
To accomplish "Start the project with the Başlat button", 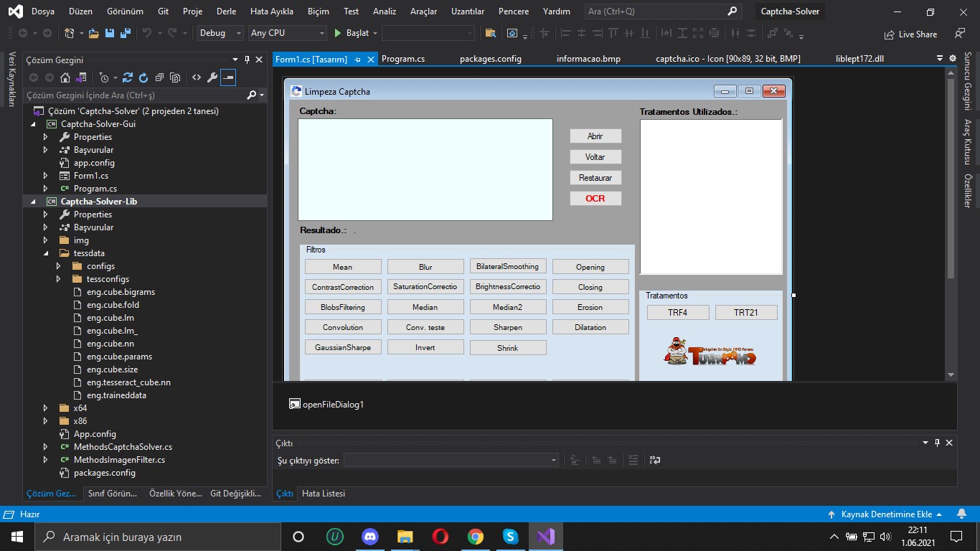I will coord(352,33).
